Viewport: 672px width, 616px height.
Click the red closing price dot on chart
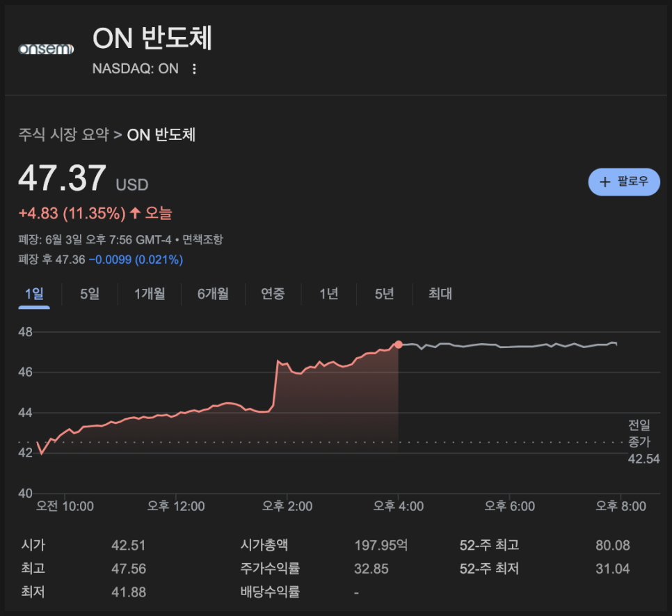[x=399, y=345]
